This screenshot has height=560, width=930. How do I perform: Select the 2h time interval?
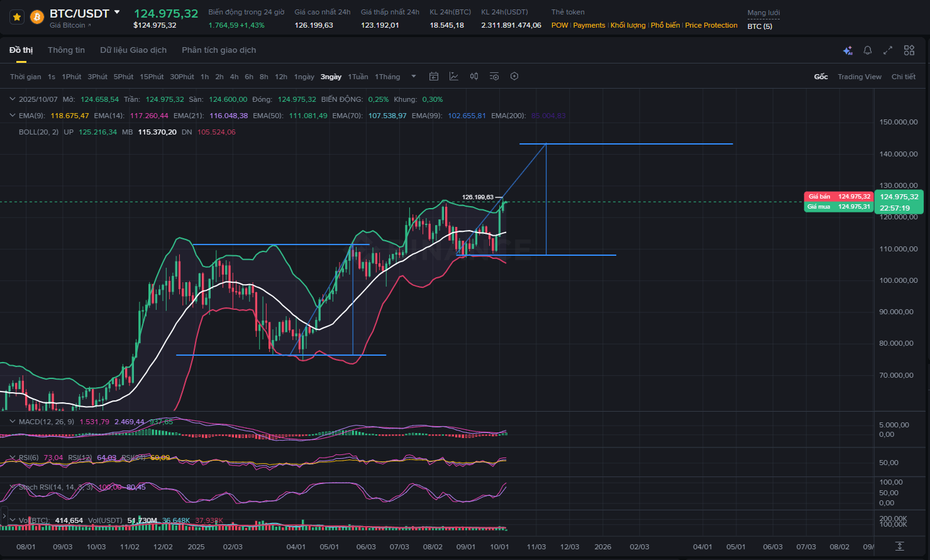tap(219, 77)
